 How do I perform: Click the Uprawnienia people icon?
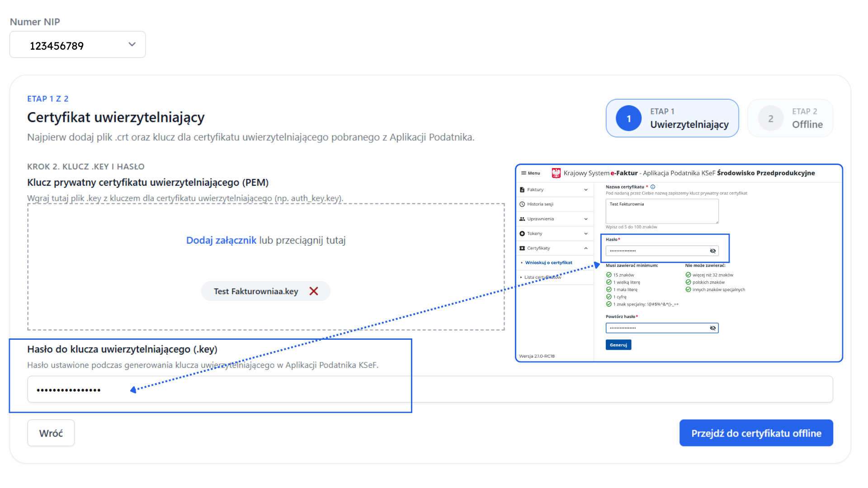pyautogui.click(x=522, y=219)
